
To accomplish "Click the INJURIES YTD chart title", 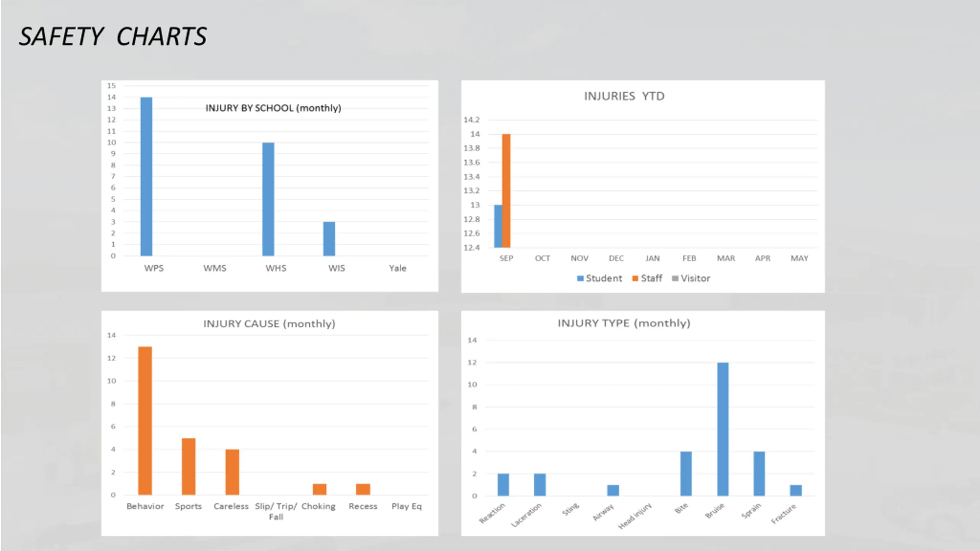I will point(624,96).
